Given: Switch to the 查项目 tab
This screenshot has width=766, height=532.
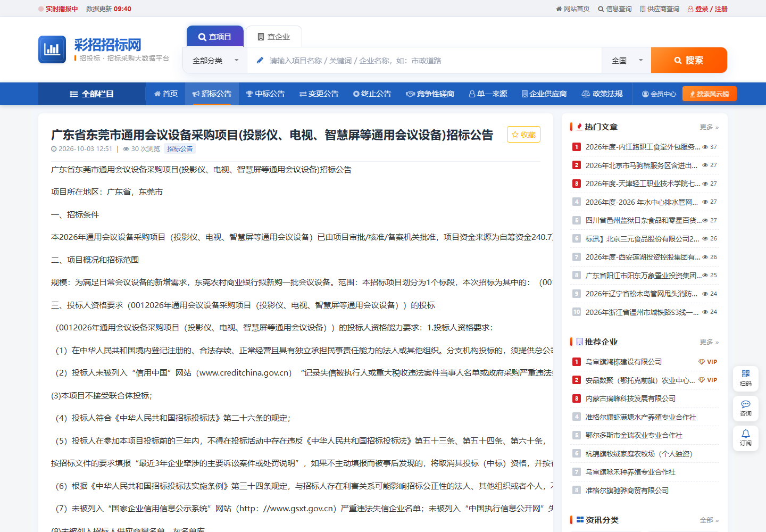Looking at the screenshot, I should [215, 36].
